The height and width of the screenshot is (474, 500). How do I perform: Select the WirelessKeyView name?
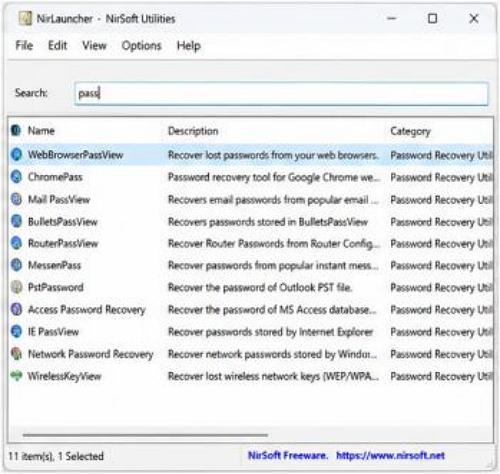point(64,376)
